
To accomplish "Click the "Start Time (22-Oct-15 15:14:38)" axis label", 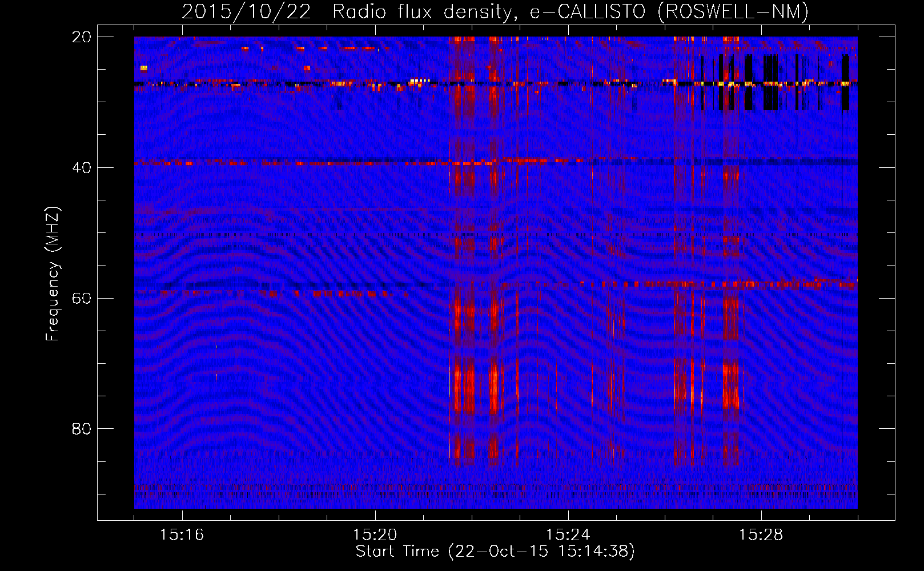I will click(495, 552).
